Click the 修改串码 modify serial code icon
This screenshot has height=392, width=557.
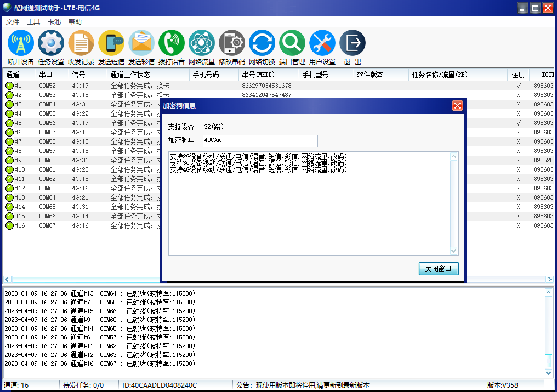(x=232, y=43)
